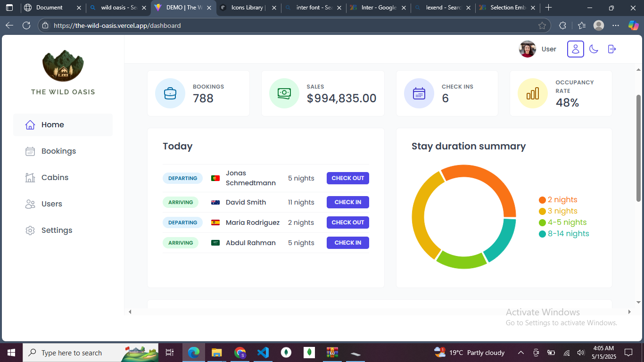
Task: Check out Jonas Schmedtmann
Action: [347, 178]
